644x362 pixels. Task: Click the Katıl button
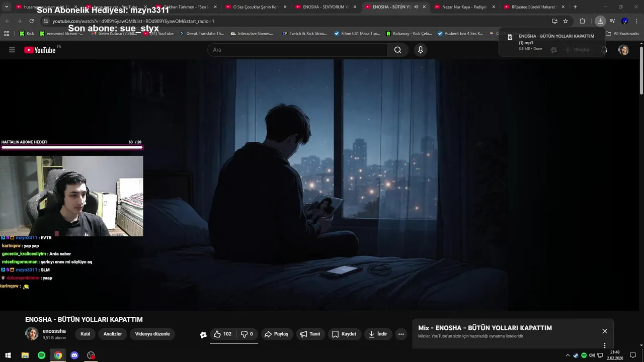point(86,334)
